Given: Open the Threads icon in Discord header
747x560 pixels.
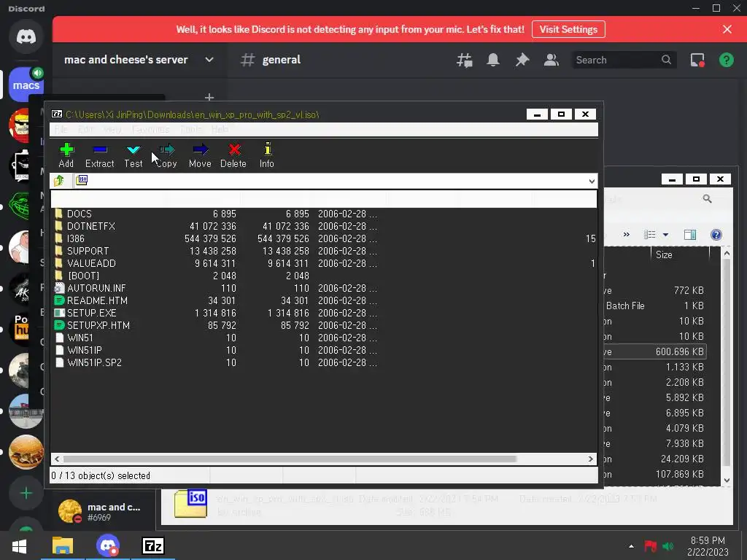Looking at the screenshot, I should click(x=465, y=60).
